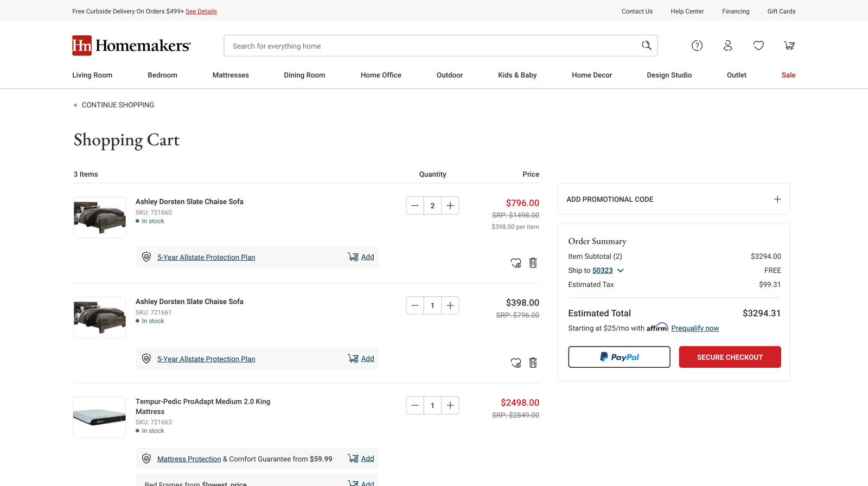
Task: Increase quantity for SKU 721660 sofa
Action: click(x=450, y=206)
